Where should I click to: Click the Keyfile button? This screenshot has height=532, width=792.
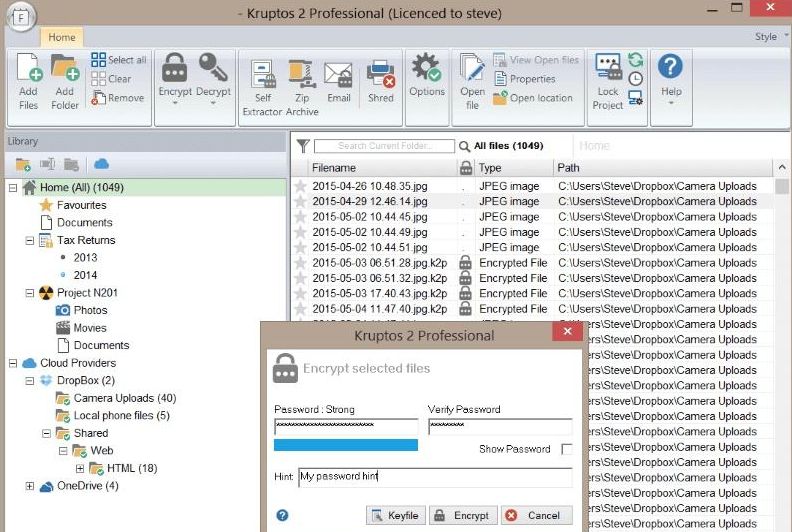coord(395,515)
